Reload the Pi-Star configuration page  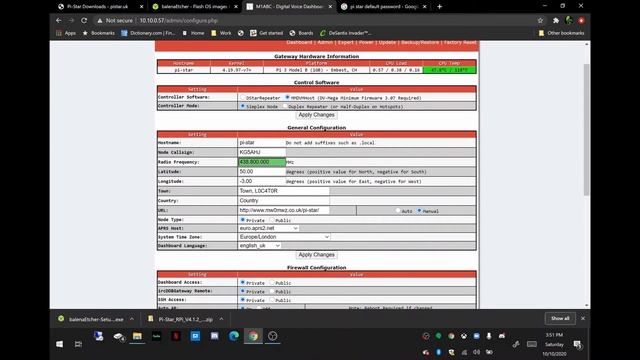click(x=84, y=20)
